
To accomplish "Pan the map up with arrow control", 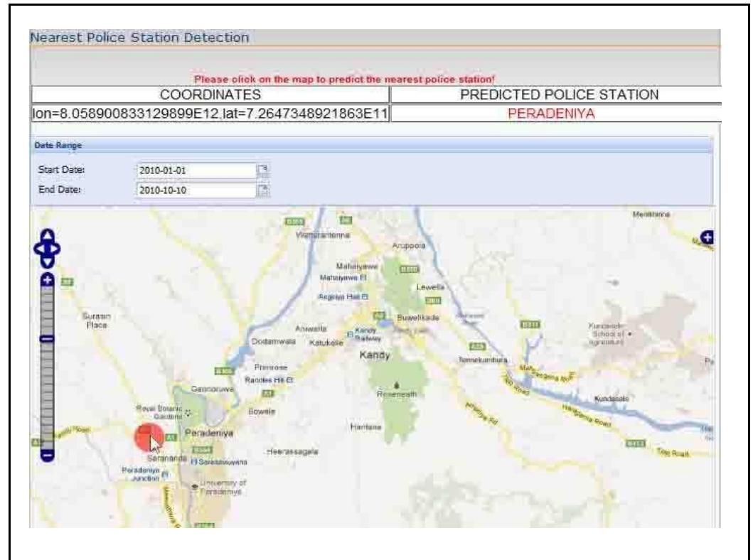I will click(48, 235).
